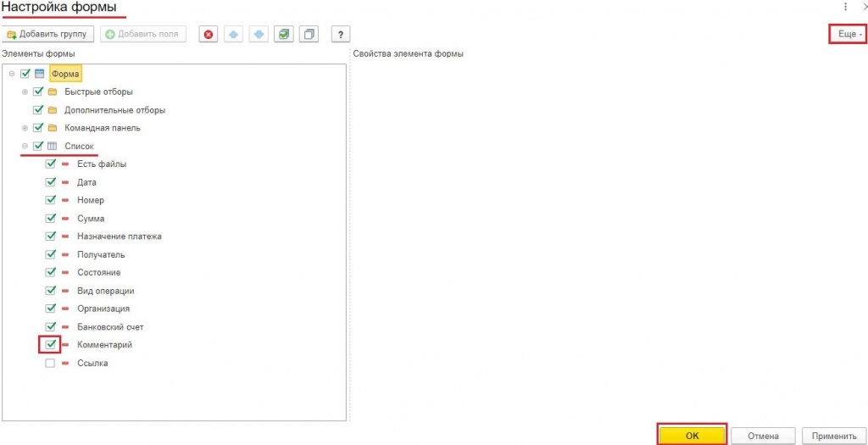The width and height of the screenshot is (868, 445).
Task: Uncheck the Получатель checkbox
Action: click(x=51, y=254)
